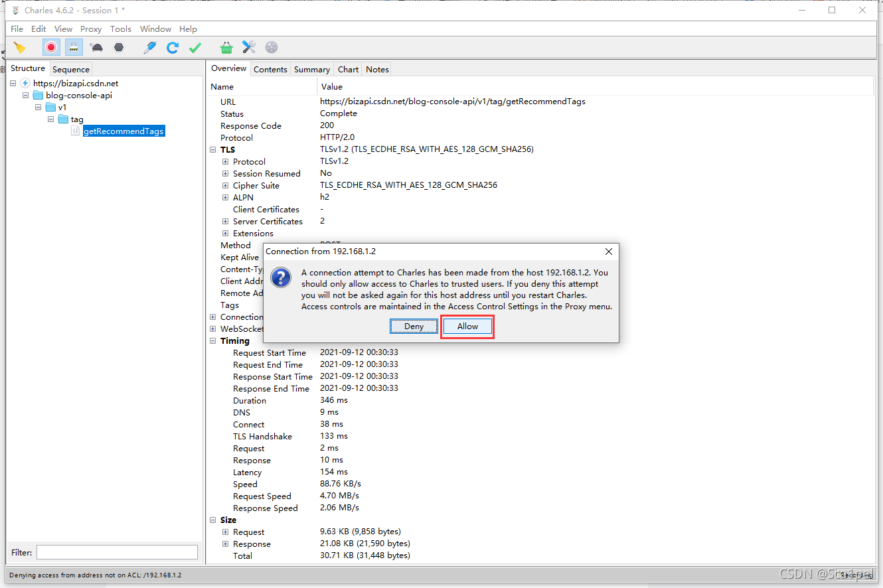Switch to the Summary tab
This screenshot has width=883, height=588.
point(312,69)
